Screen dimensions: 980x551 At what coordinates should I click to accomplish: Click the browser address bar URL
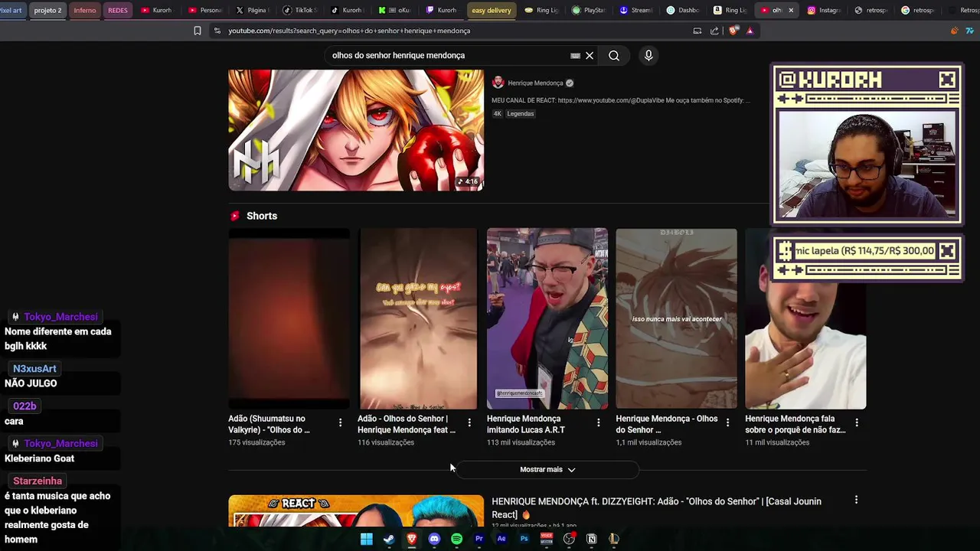[x=349, y=31]
